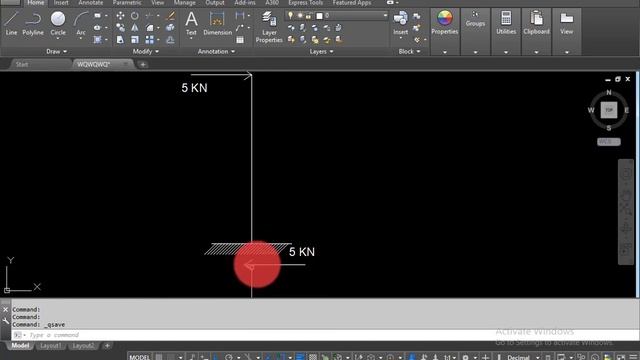Click the layer color swatch
This screenshot has width=640, height=360.
320,16
